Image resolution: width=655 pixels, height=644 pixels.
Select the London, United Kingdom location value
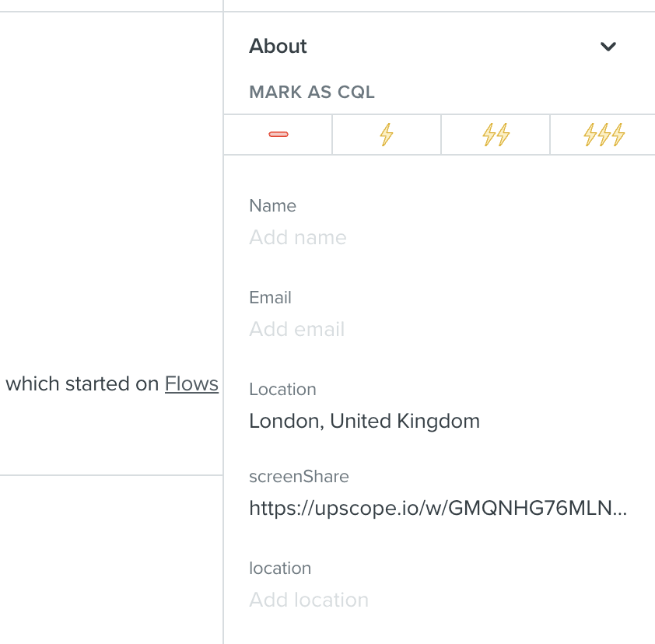pos(364,421)
